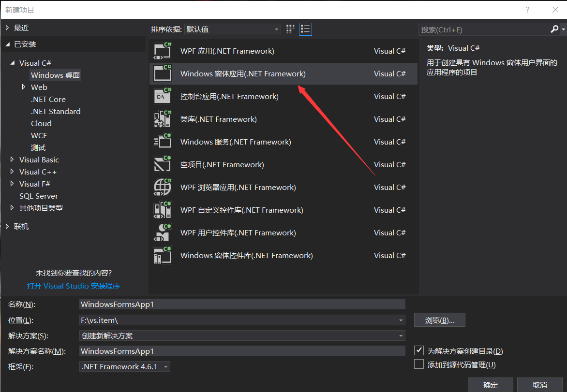
Task: Toggle 为解决方案创建目录 checkbox
Action: pos(419,350)
